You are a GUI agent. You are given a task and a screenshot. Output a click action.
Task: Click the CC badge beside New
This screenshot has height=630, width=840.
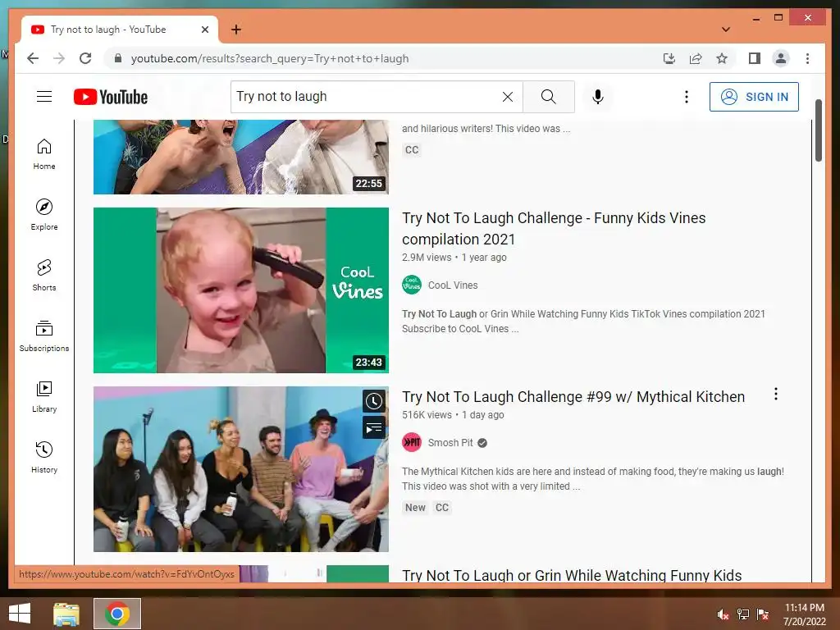[442, 507]
